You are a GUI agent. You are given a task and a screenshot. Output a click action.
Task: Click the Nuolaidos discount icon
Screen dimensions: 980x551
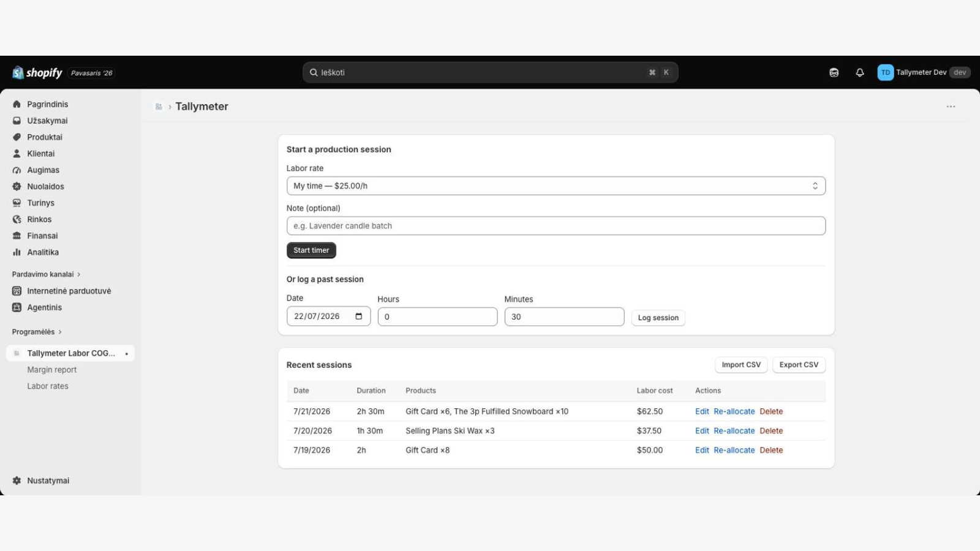(17, 187)
